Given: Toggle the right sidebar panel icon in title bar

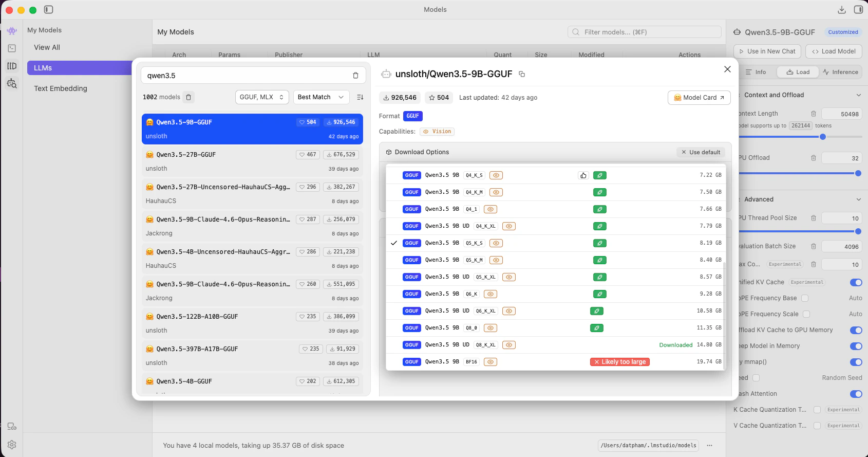Looking at the screenshot, I should pyautogui.click(x=858, y=10).
